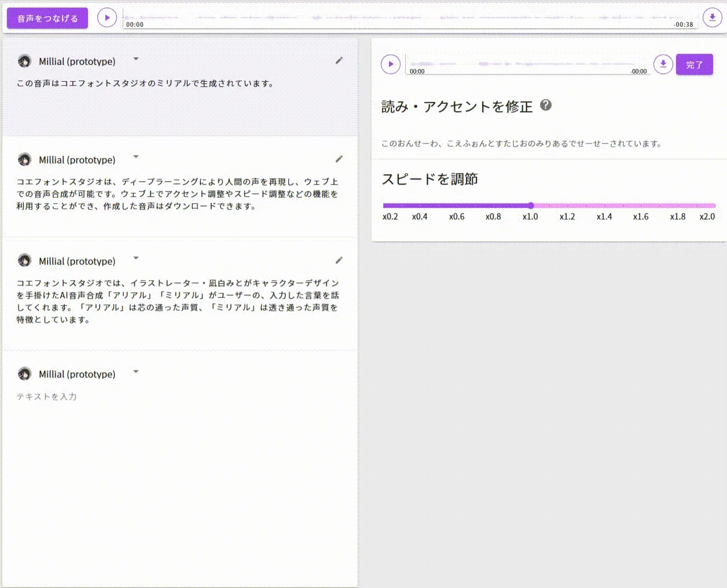Click Millial avatar in the empty block
The width and height of the screenshot is (727, 588).
24,374
